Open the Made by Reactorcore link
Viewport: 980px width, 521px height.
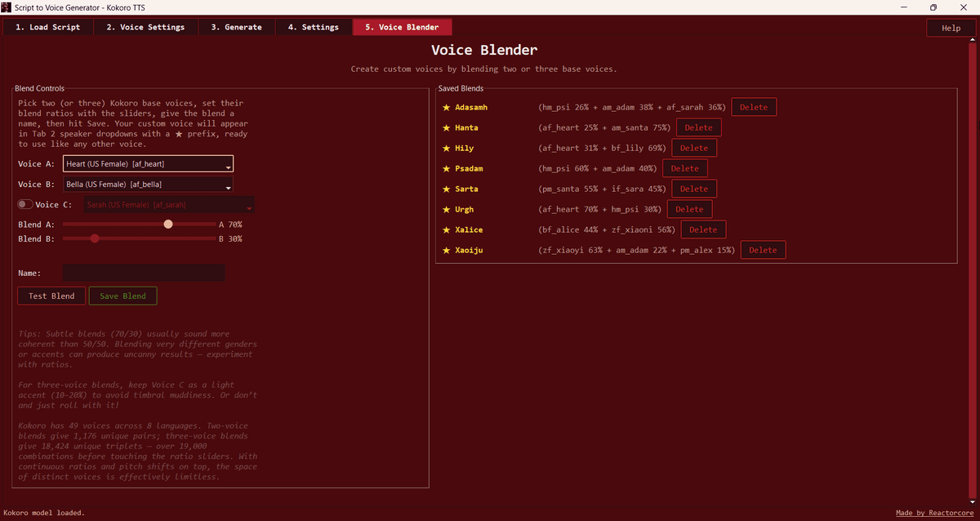point(935,513)
